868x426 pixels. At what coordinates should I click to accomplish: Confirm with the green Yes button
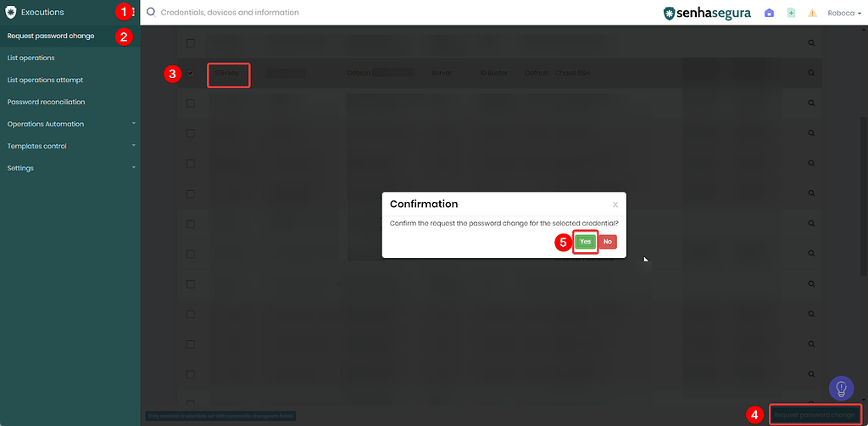point(585,242)
